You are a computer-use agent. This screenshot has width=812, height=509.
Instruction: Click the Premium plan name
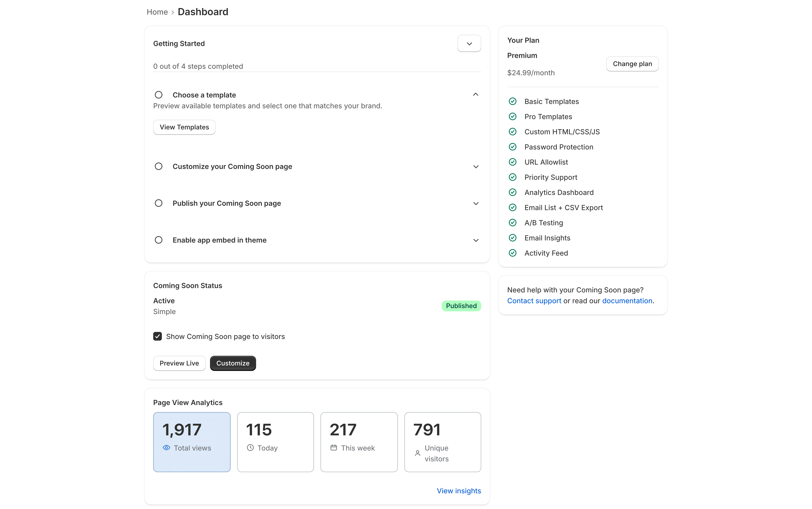(522, 56)
